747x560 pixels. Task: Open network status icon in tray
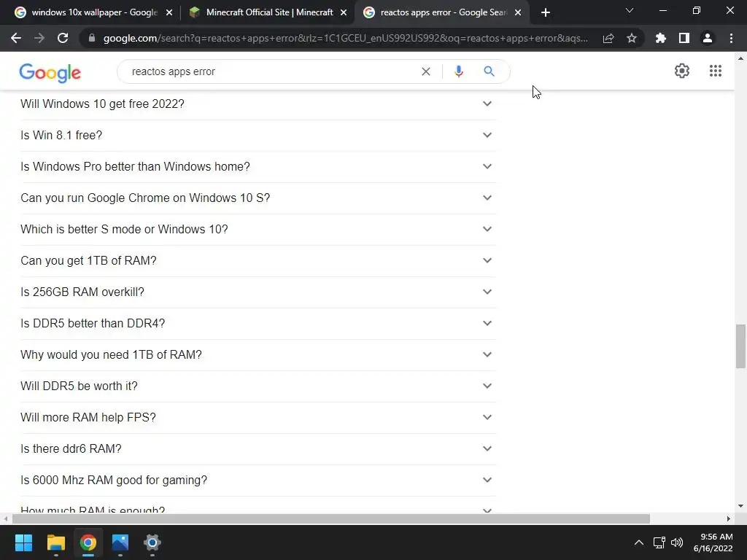[x=659, y=542]
